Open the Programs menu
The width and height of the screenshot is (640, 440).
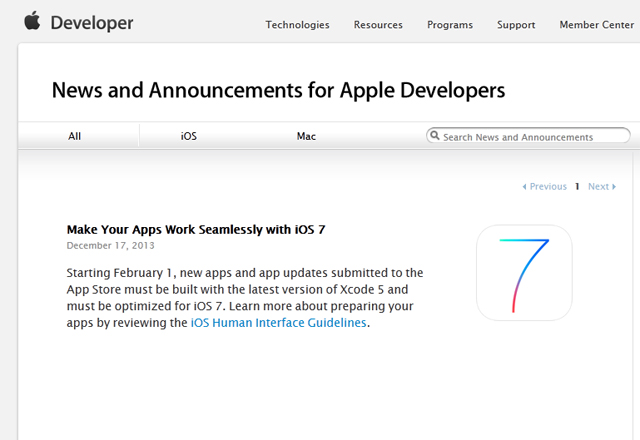(450, 25)
